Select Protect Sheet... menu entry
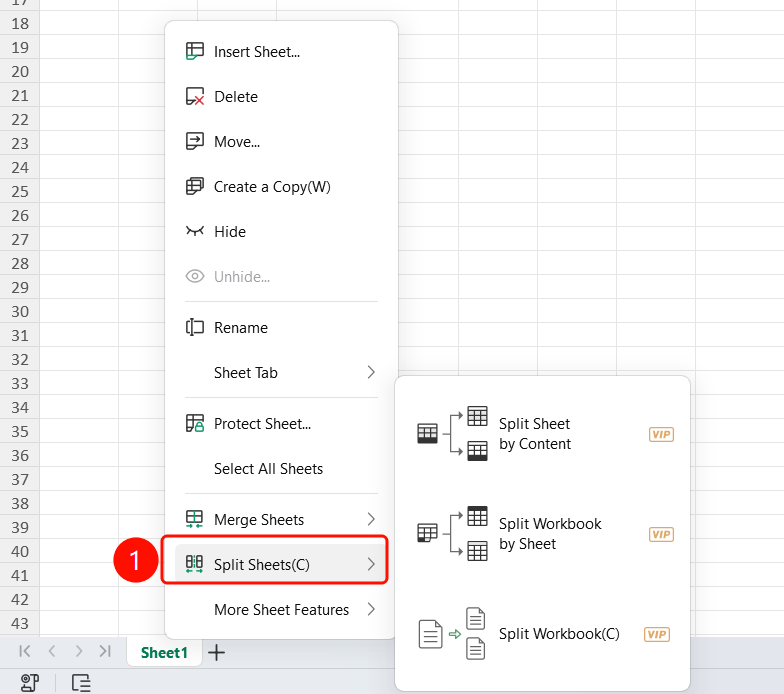This screenshot has width=784, height=694. point(282,424)
